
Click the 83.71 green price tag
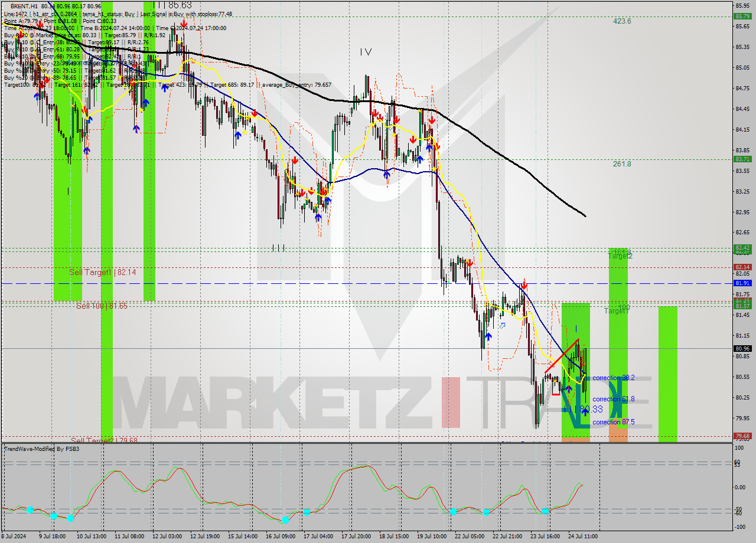742,159
